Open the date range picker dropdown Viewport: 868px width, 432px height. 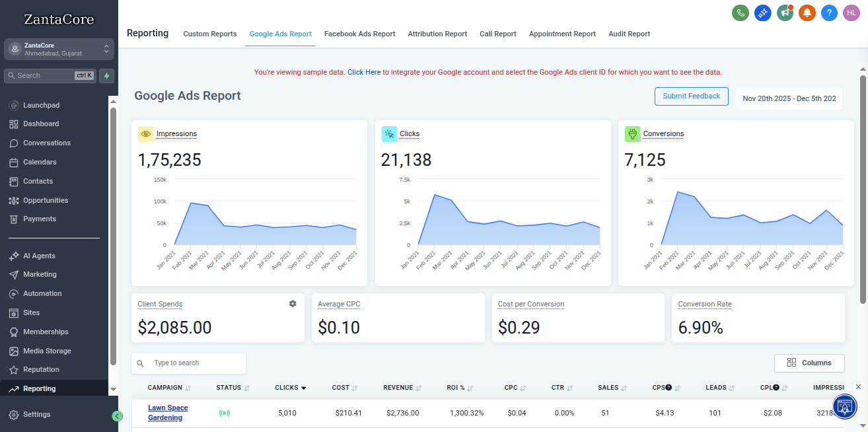789,98
